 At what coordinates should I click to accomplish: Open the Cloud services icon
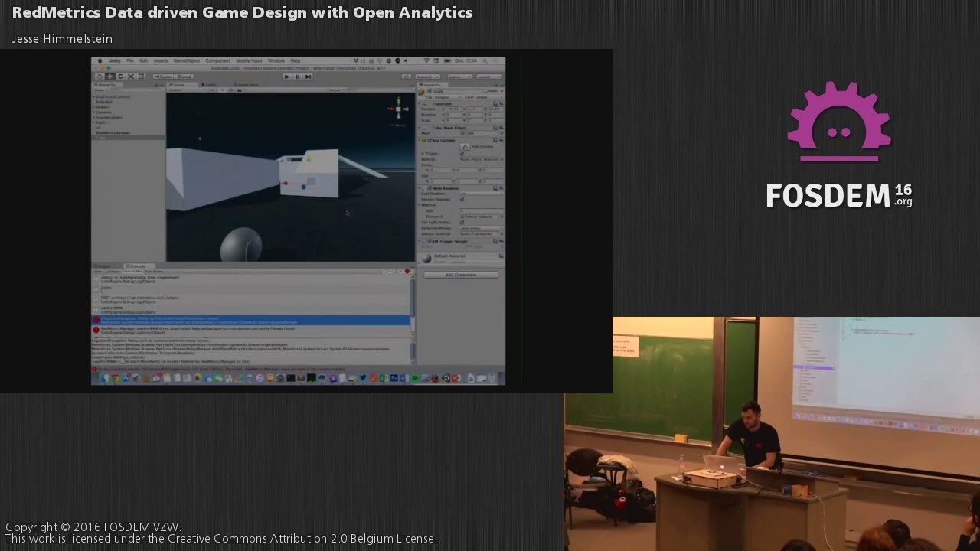[407, 77]
